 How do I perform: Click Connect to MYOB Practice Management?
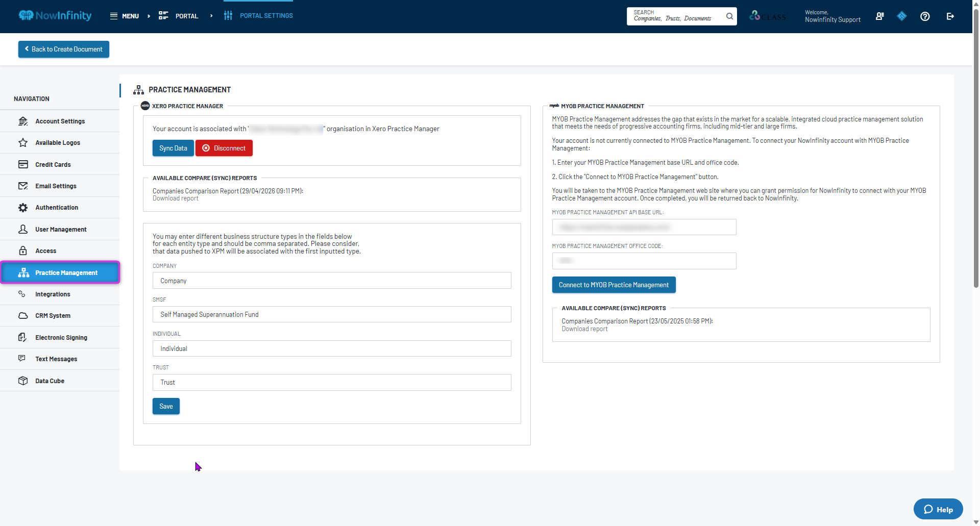point(614,285)
